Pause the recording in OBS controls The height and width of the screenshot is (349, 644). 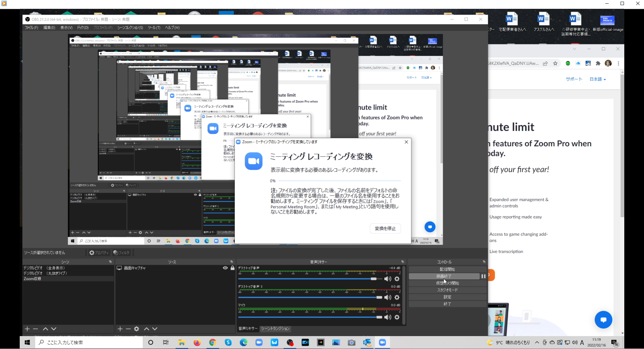point(483,276)
